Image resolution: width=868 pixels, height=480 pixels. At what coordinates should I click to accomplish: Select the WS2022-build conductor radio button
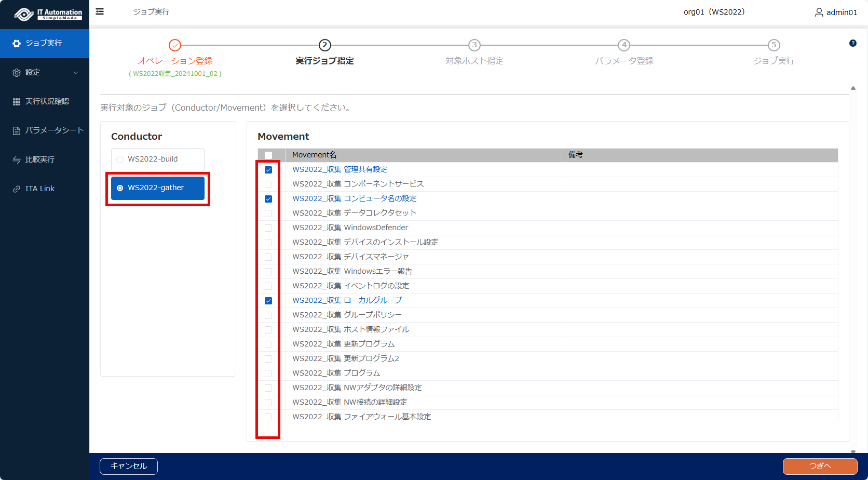(120, 159)
